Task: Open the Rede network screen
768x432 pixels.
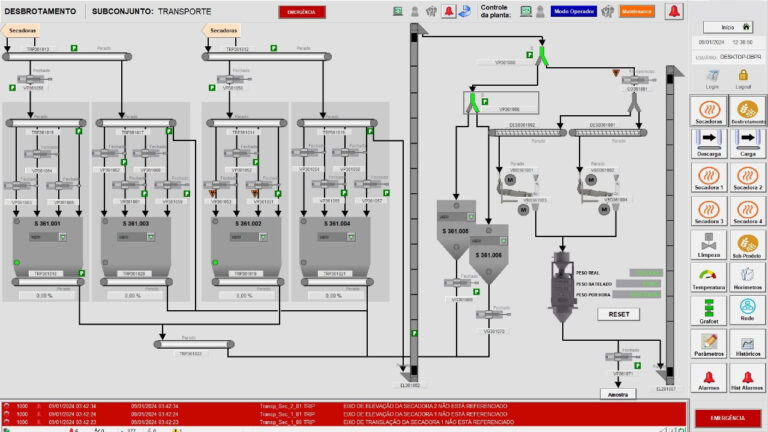Action: coord(747,311)
